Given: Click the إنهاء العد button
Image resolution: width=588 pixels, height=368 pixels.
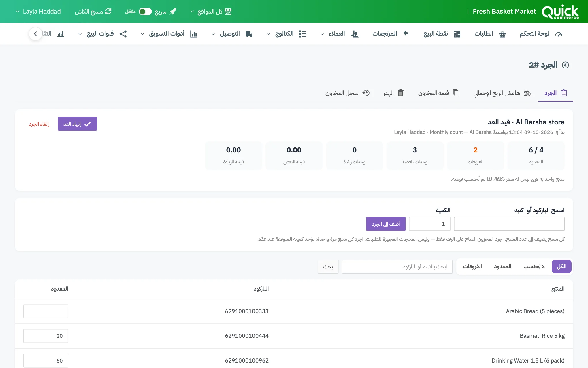Looking at the screenshot, I should click(x=77, y=124).
